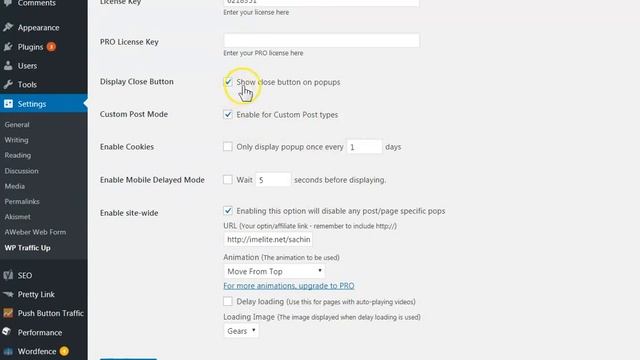Toggle Show close button on popups checkbox
The image size is (640, 360).
[x=228, y=82]
